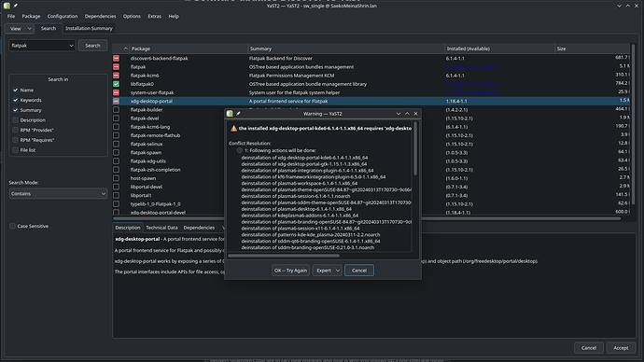The image size is (644, 362).
Task: Click the pin icon in main window title bar
Action: pos(16,6)
